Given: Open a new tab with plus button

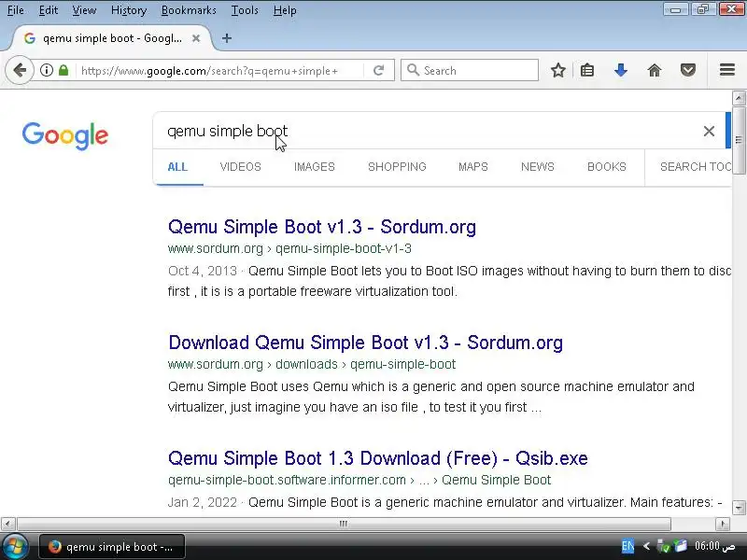Looking at the screenshot, I should click(x=227, y=38).
